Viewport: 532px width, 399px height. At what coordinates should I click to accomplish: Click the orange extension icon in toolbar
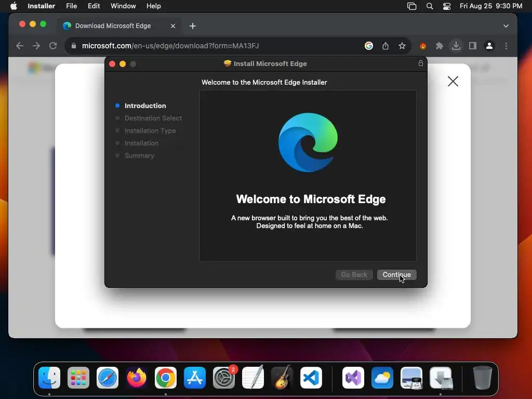pos(423,46)
